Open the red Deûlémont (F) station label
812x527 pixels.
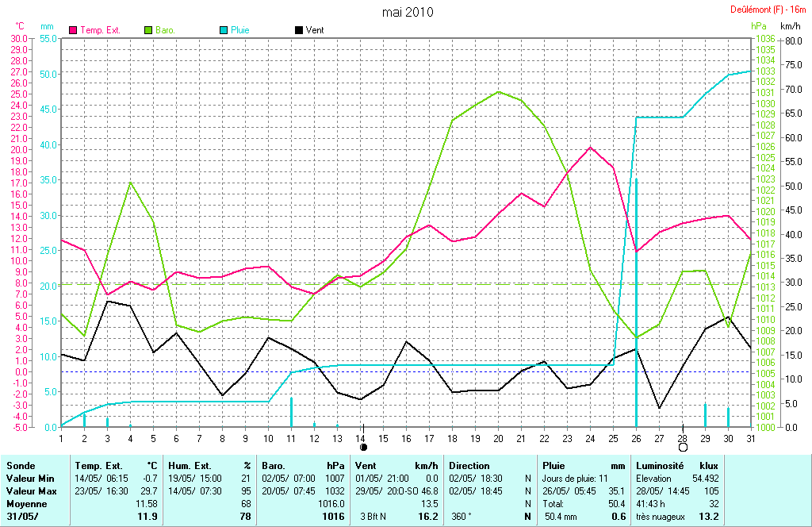(768, 10)
